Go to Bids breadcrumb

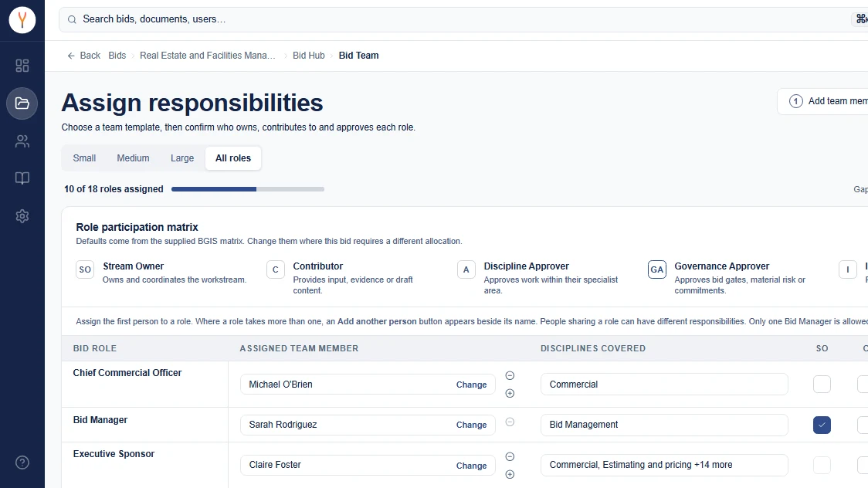tap(117, 56)
